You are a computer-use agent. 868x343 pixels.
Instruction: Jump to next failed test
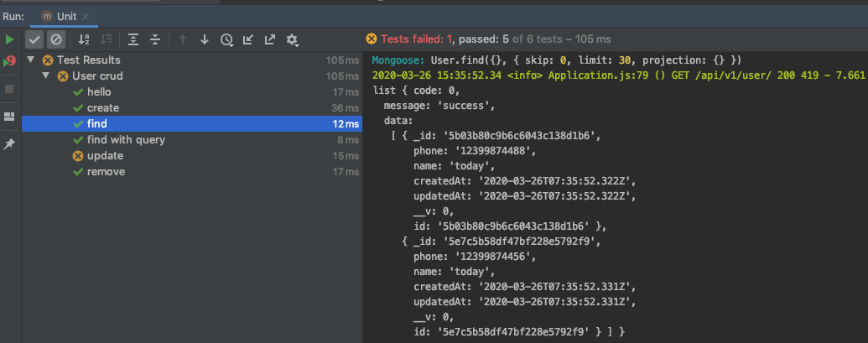(x=204, y=39)
